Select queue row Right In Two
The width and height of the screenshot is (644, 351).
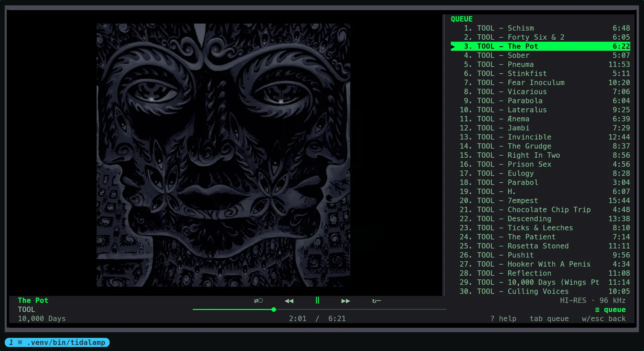(540, 155)
